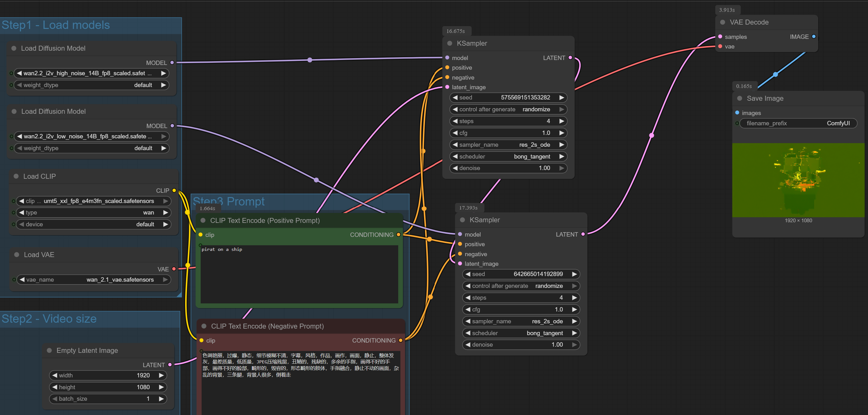Click the CONDITIONING output of Positive Prompt node
Image resolution: width=868 pixels, height=415 pixels.
coord(399,235)
